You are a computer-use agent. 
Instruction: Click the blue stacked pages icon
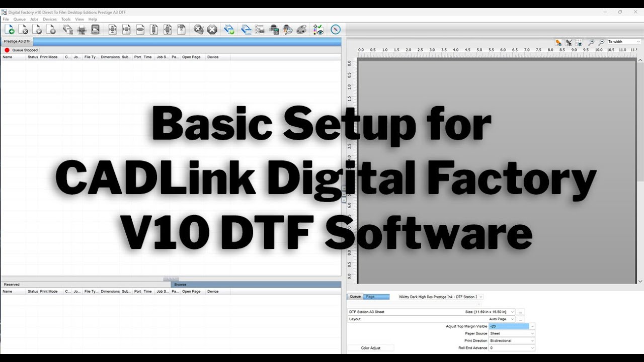tap(246, 30)
